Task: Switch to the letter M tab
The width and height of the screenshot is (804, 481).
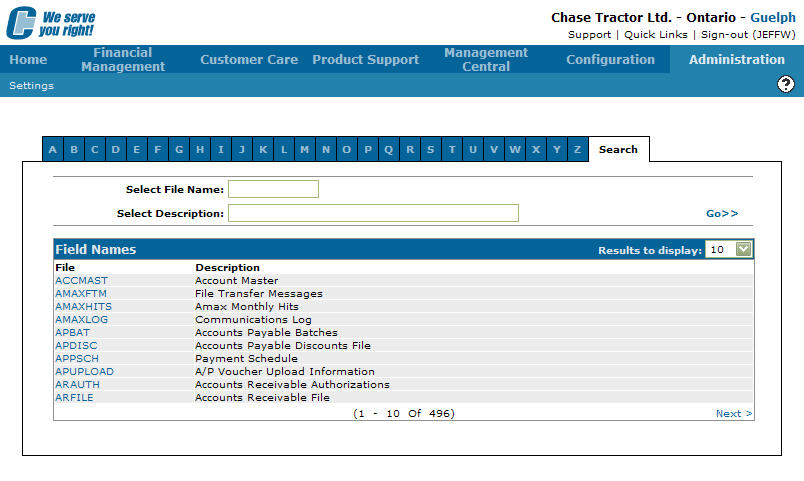Action: coord(304,150)
